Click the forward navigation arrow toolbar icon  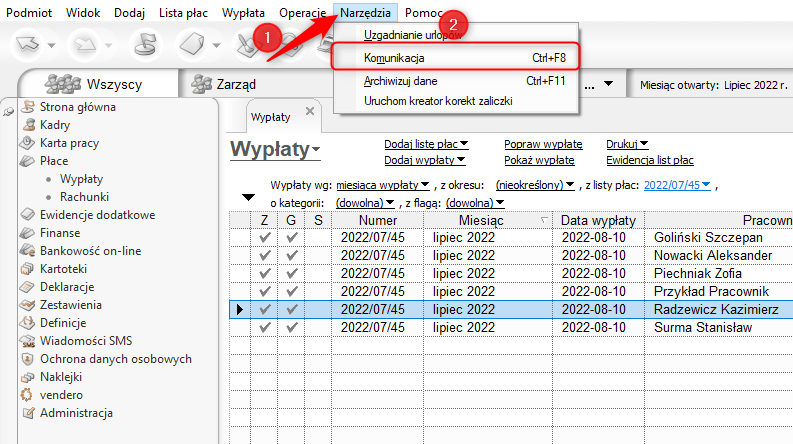(x=84, y=45)
